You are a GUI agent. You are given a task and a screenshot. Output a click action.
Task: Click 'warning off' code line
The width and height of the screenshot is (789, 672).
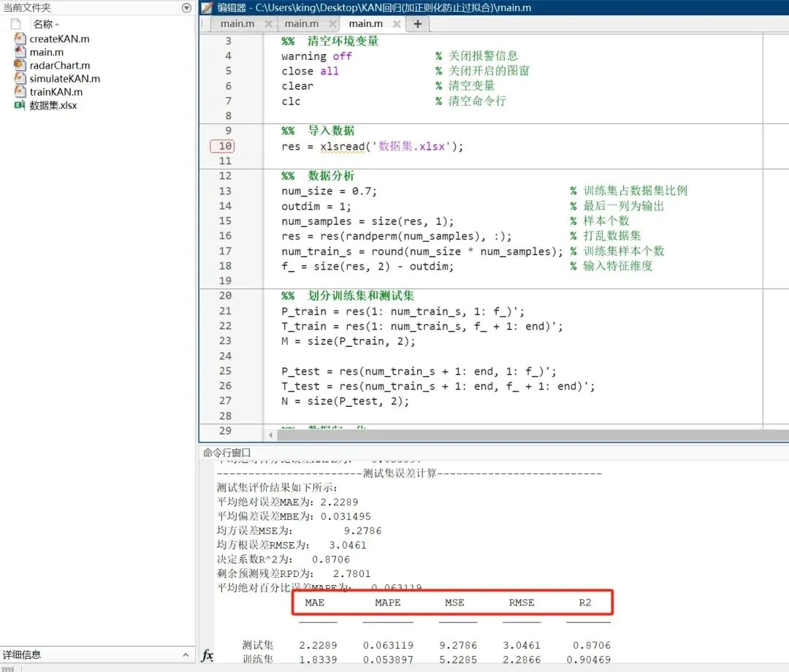click(316, 56)
